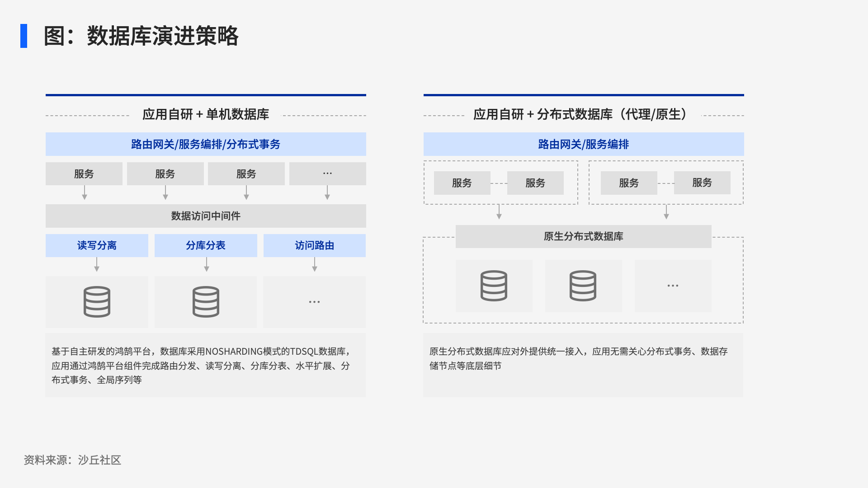Click the ellipsis box in the distributed database group
The height and width of the screenshot is (488, 868).
tap(673, 286)
